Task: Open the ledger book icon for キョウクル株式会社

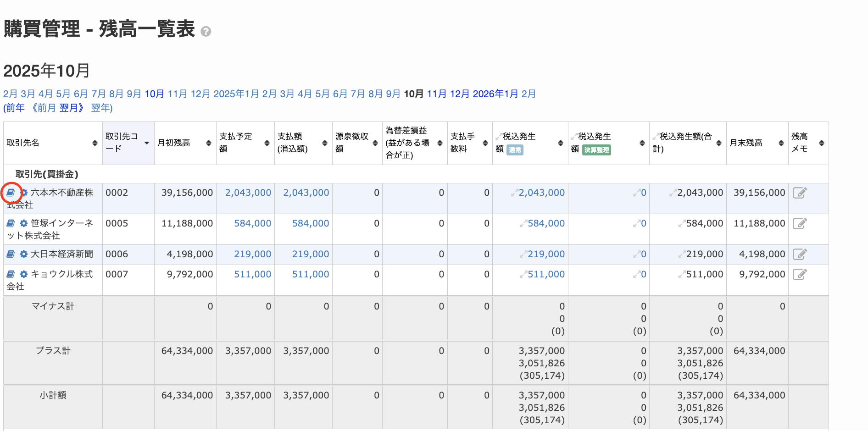Action: point(11,274)
